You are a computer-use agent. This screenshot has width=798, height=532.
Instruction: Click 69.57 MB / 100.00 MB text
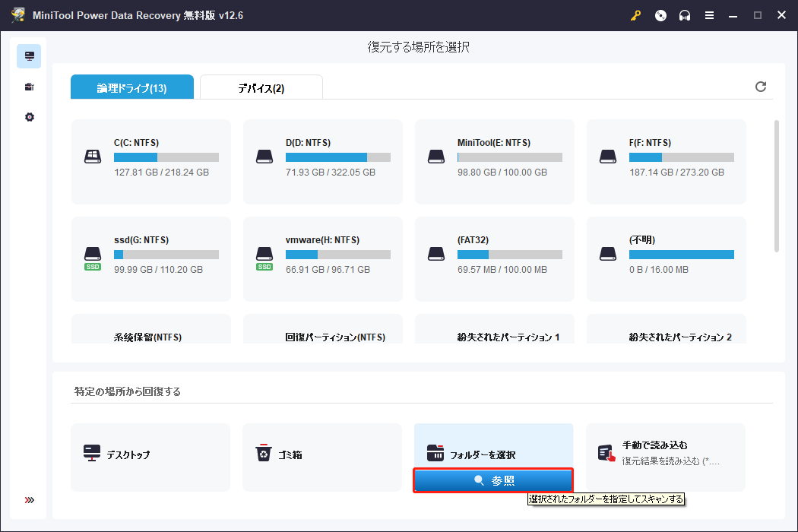pos(502,269)
